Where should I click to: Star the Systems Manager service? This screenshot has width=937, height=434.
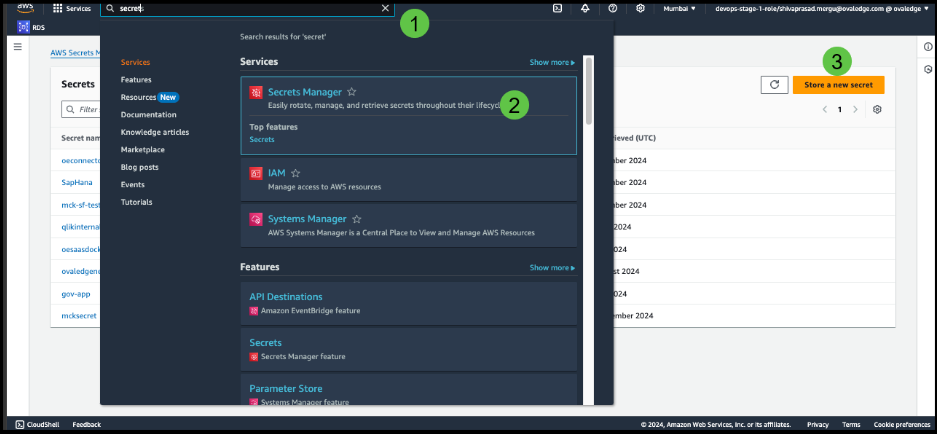[x=357, y=219]
